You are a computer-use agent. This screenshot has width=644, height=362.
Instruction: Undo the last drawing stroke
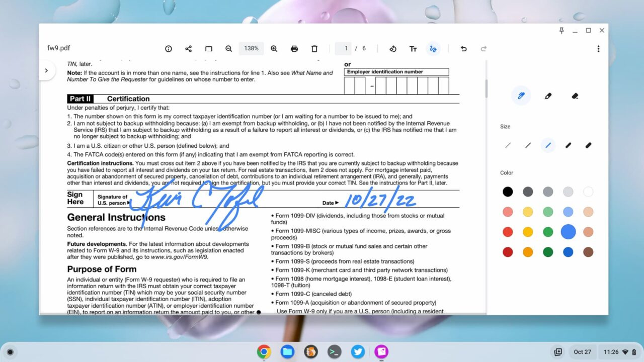pyautogui.click(x=463, y=49)
